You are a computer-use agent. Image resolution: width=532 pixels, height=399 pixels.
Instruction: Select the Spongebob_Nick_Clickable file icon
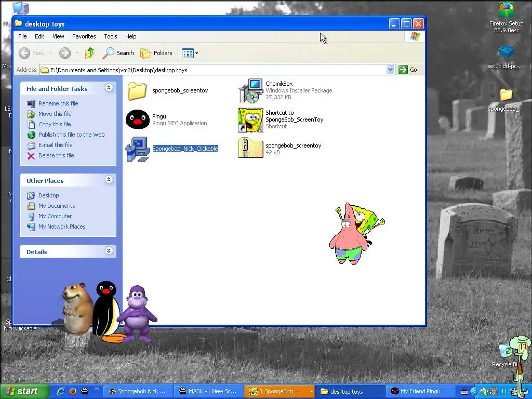[x=137, y=149]
